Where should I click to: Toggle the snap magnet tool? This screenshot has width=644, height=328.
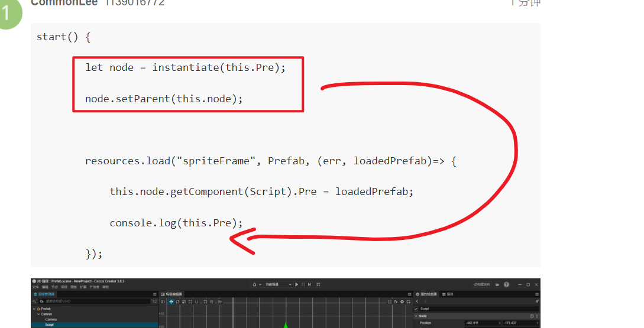tap(196, 302)
